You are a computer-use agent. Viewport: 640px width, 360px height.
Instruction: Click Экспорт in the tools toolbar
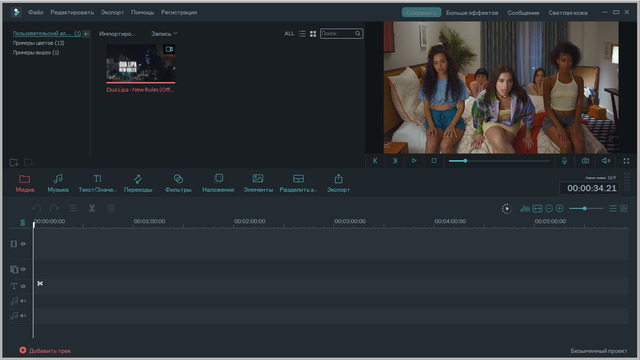(x=338, y=183)
